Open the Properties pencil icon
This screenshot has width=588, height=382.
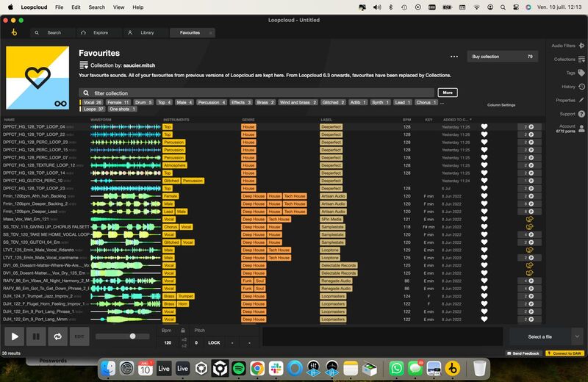[x=581, y=100]
